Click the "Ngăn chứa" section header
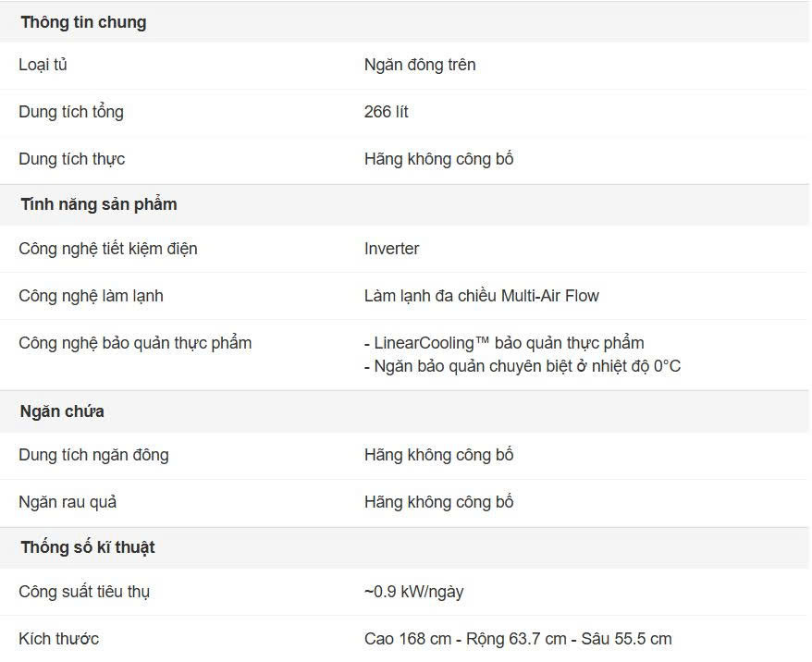 point(62,411)
